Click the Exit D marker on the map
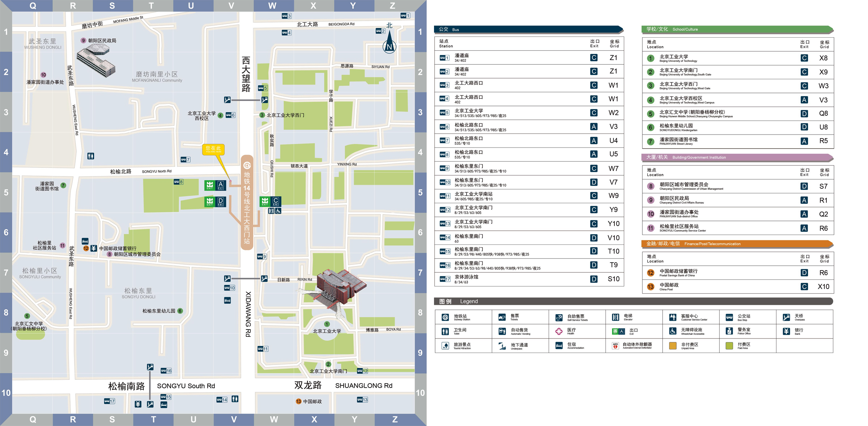Viewport: 868px width, 426px height. click(x=216, y=201)
